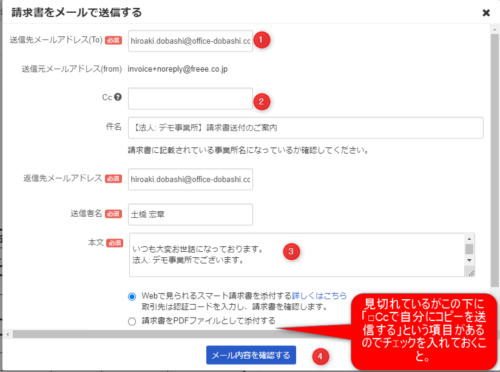Click the 送信者名 label
The width and height of the screenshot is (500, 372).
pyautogui.click(x=86, y=213)
